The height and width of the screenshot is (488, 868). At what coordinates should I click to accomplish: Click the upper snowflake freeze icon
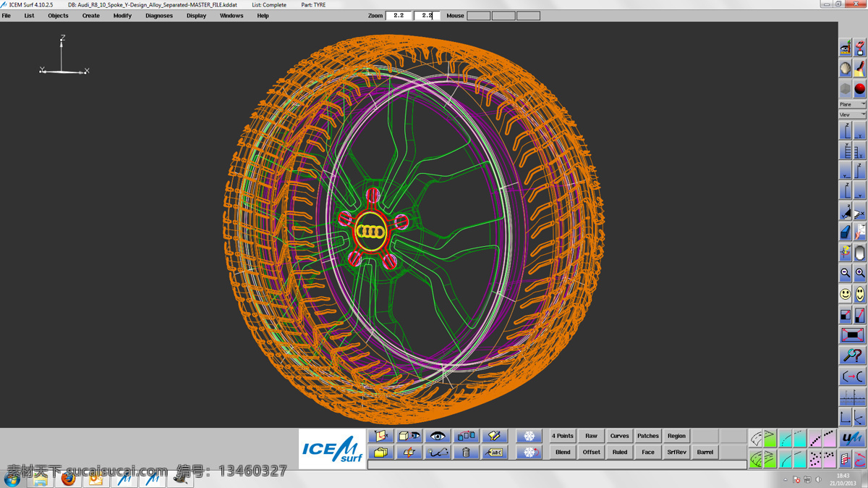coord(529,436)
